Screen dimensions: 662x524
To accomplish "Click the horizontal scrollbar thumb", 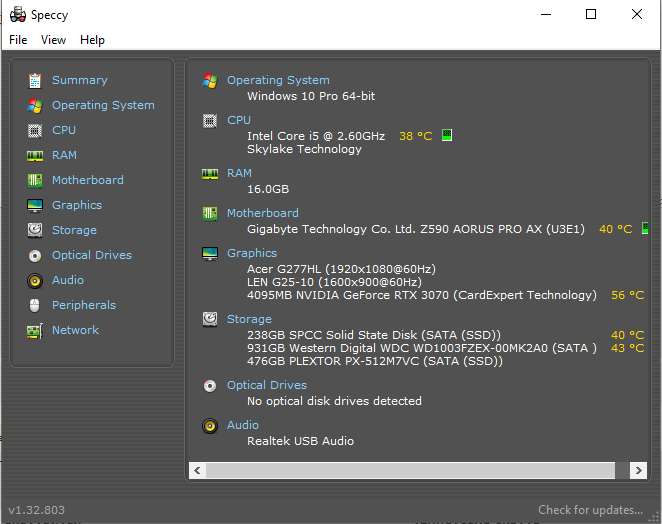I will click(410, 470).
